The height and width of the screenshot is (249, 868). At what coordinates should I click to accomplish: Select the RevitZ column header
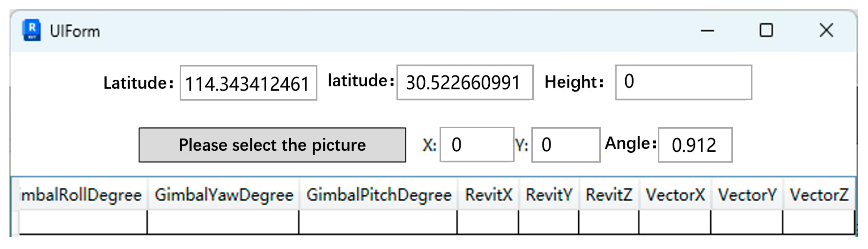tap(609, 195)
